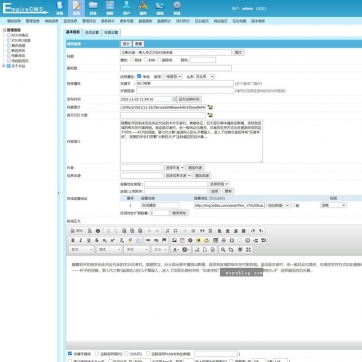
Task: Click the editor Undo arrow
Action: pos(149,231)
